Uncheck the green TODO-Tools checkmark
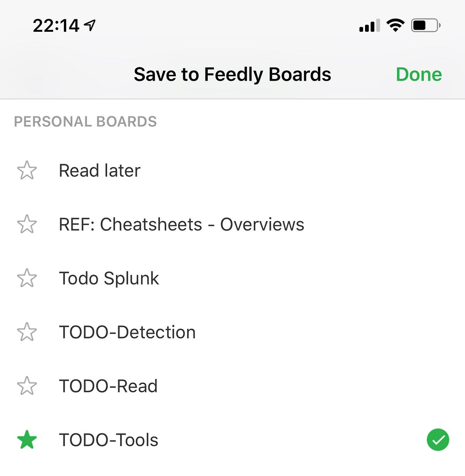Image resolution: width=465 pixels, height=476 pixels. click(x=437, y=440)
